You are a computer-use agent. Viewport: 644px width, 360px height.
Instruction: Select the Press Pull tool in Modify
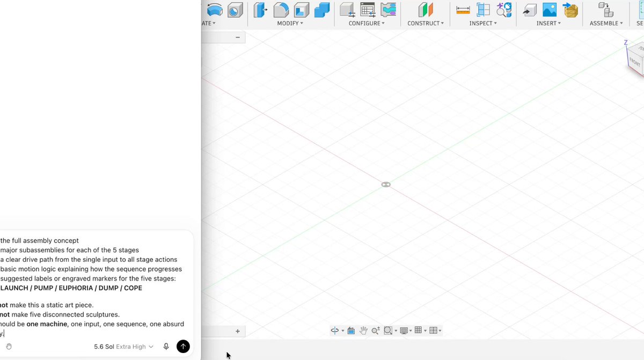click(x=260, y=10)
